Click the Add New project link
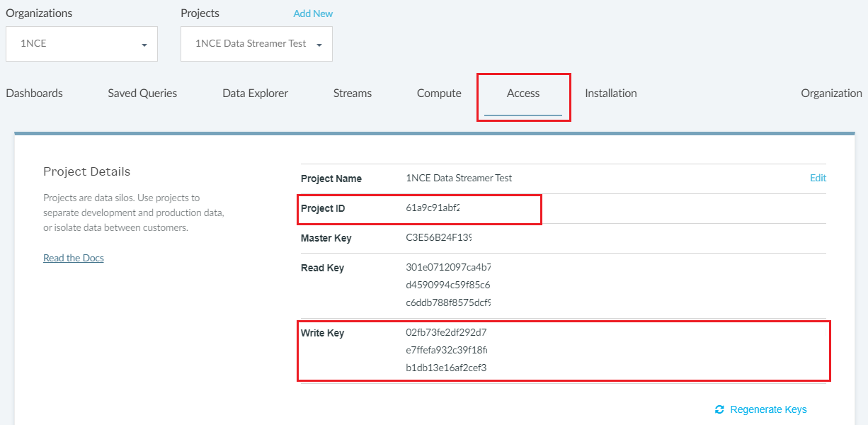 [313, 13]
